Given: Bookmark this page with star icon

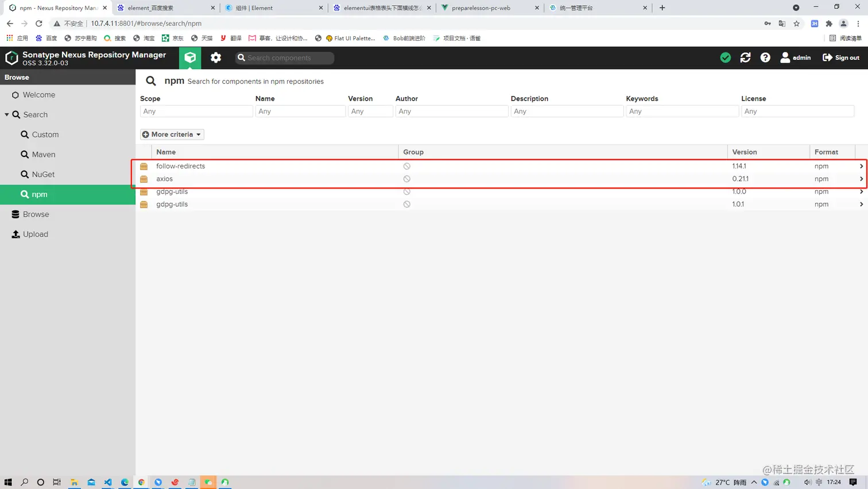Looking at the screenshot, I should pyautogui.click(x=796, y=24).
